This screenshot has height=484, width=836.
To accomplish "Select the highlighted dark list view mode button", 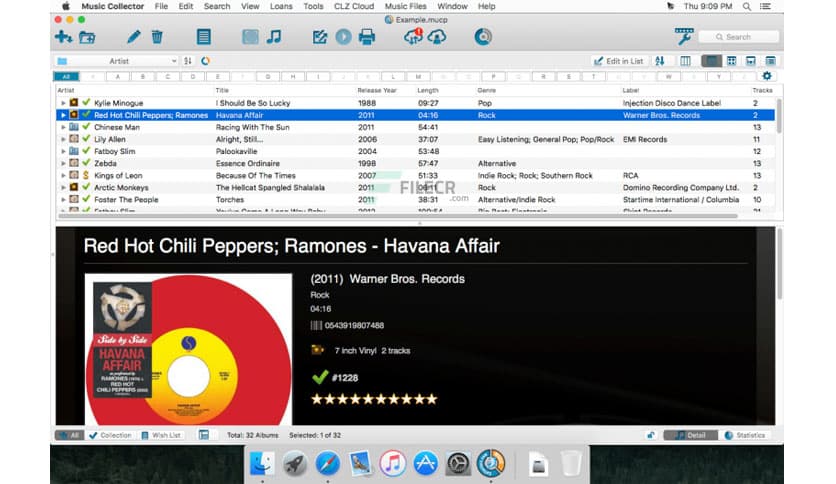I will click(711, 61).
